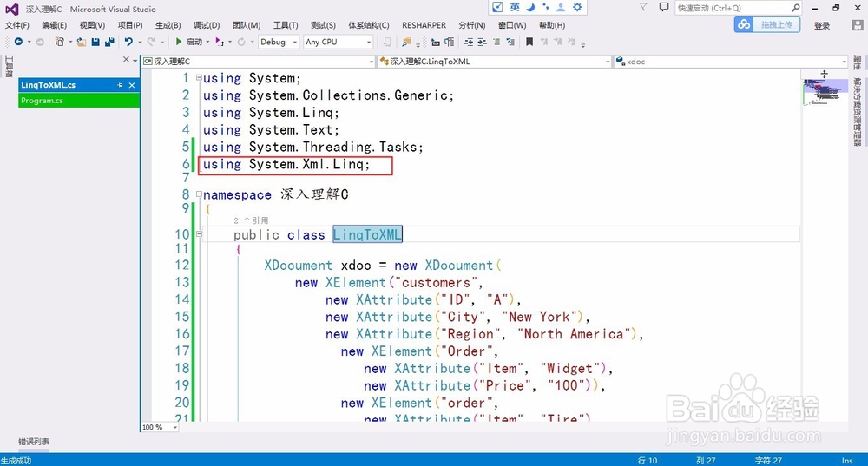Save the current file with the disk icon
Image resolution: width=868 pixels, height=466 pixels.
tap(95, 42)
